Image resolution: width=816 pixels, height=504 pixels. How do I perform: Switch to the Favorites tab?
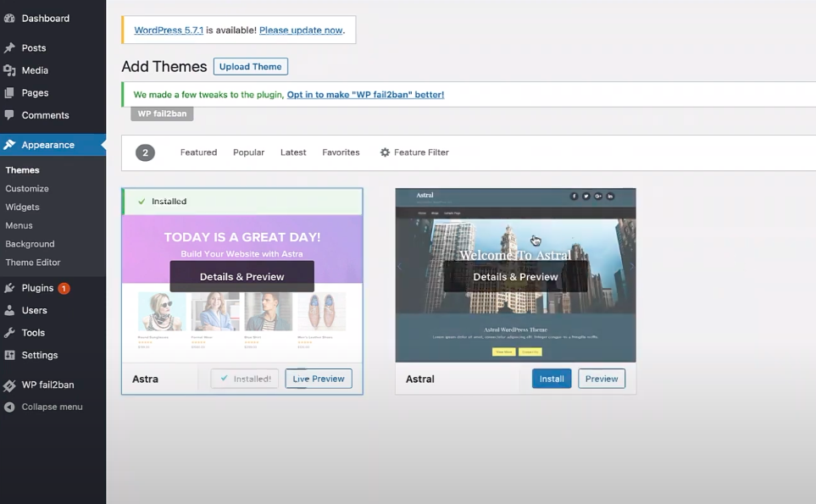pyautogui.click(x=341, y=152)
